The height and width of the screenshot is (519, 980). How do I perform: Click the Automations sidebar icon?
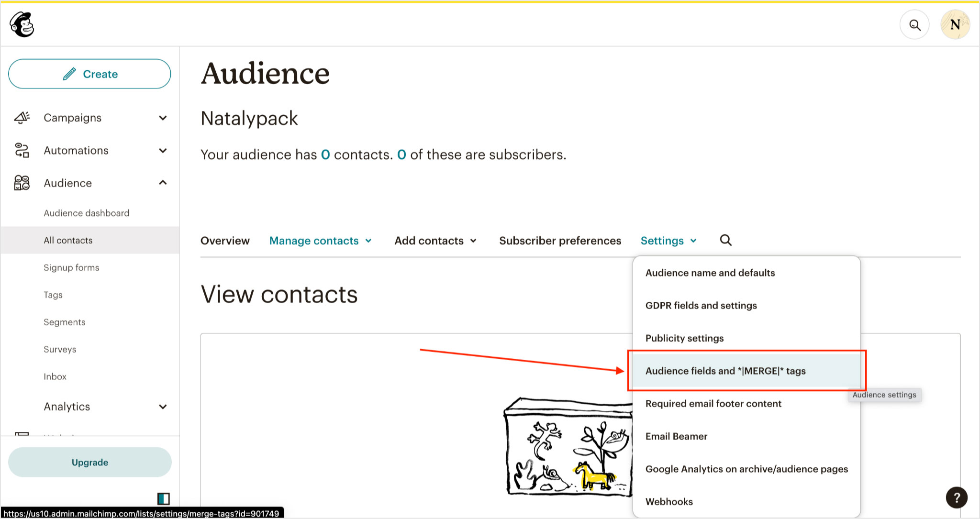click(22, 150)
